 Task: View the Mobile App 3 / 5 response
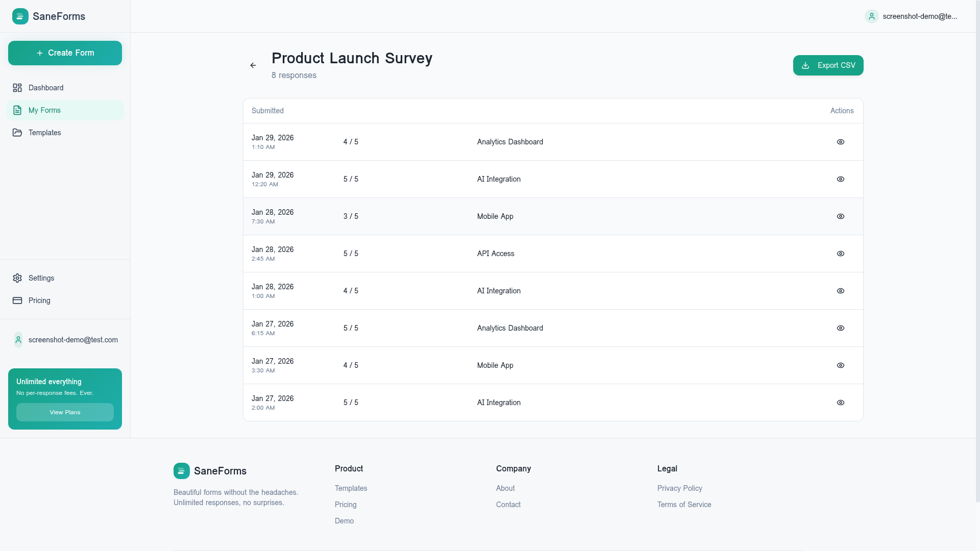(841, 216)
